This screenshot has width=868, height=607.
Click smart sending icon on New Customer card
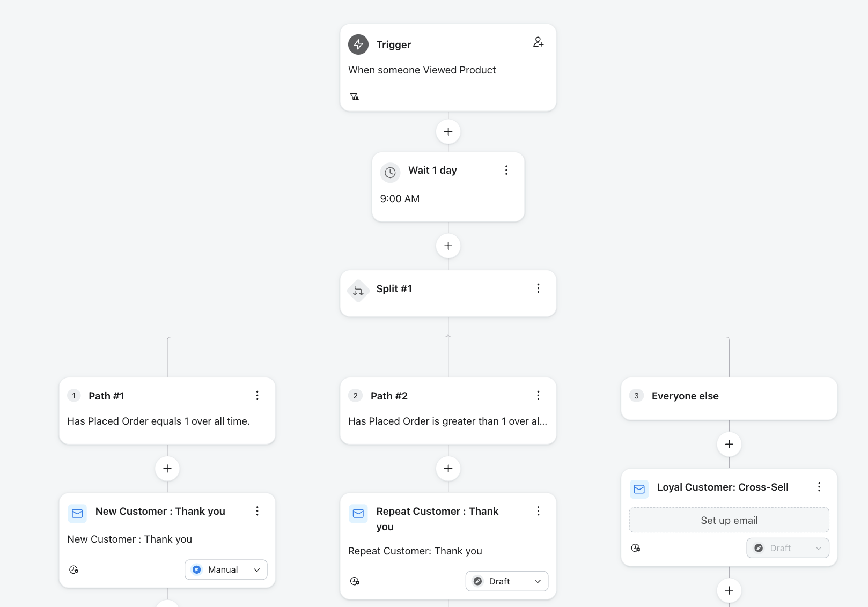(74, 569)
